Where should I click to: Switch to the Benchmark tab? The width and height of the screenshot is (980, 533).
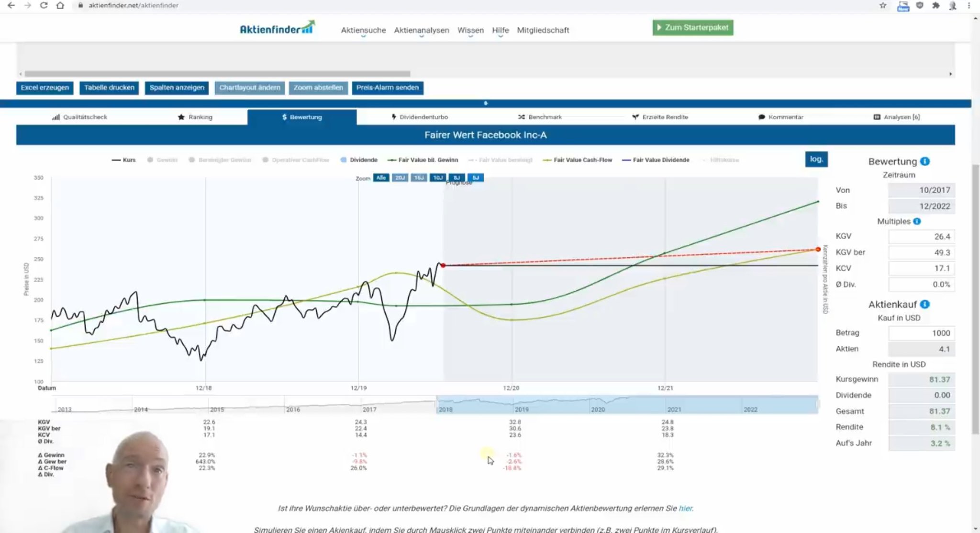[540, 117]
